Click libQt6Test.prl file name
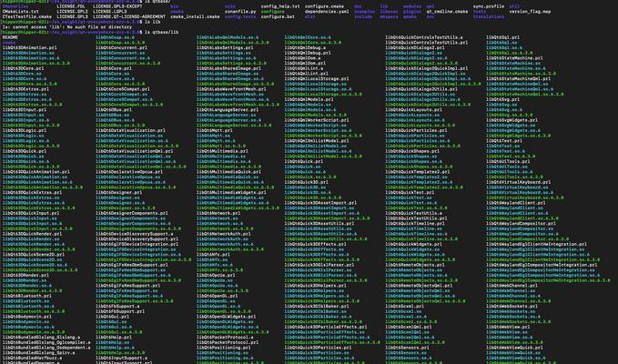Image resolution: width=618 pixels, height=364 pixels. click(504, 141)
